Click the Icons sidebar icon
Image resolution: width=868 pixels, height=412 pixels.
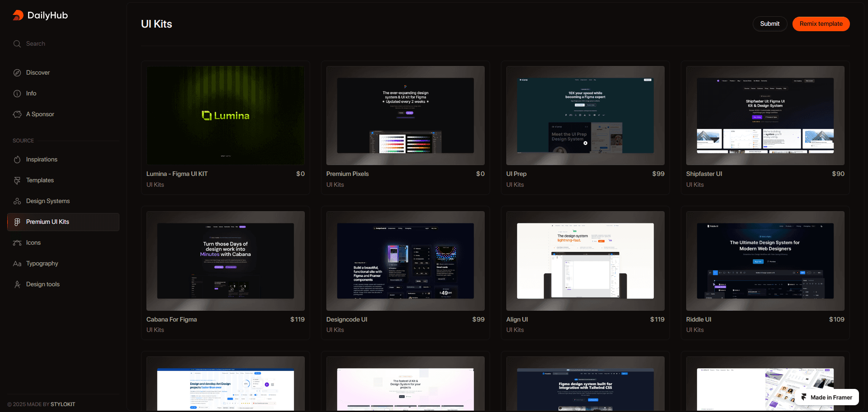(x=17, y=243)
